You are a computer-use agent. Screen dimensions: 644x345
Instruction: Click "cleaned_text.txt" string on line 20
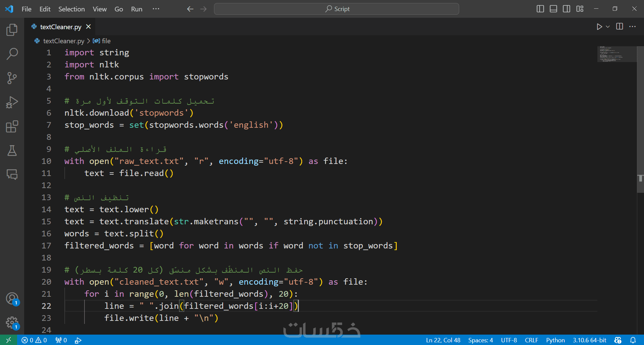pyautogui.click(x=159, y=282)
